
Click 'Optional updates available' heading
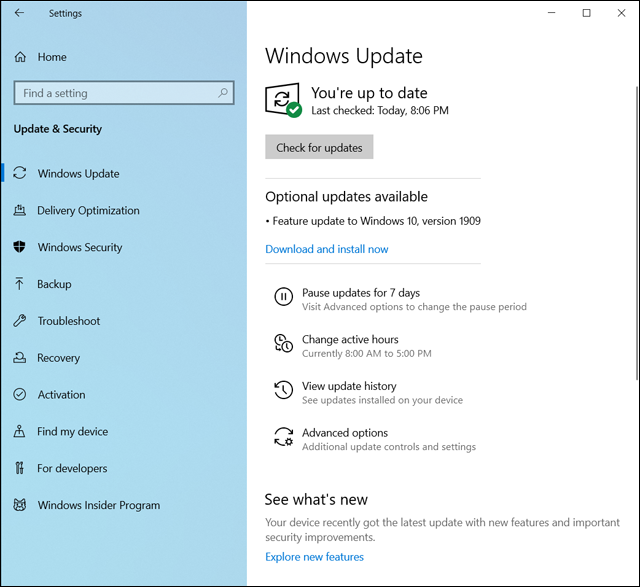coord(346,197)
